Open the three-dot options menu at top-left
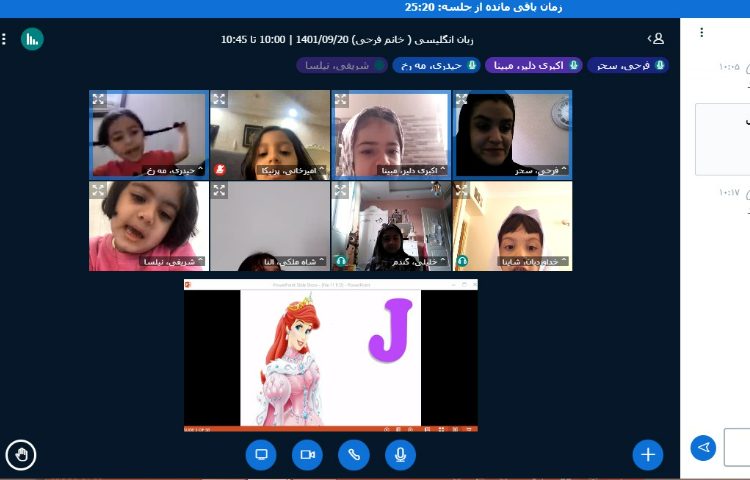This screenshot has width=750, height=480. point(4,39)
